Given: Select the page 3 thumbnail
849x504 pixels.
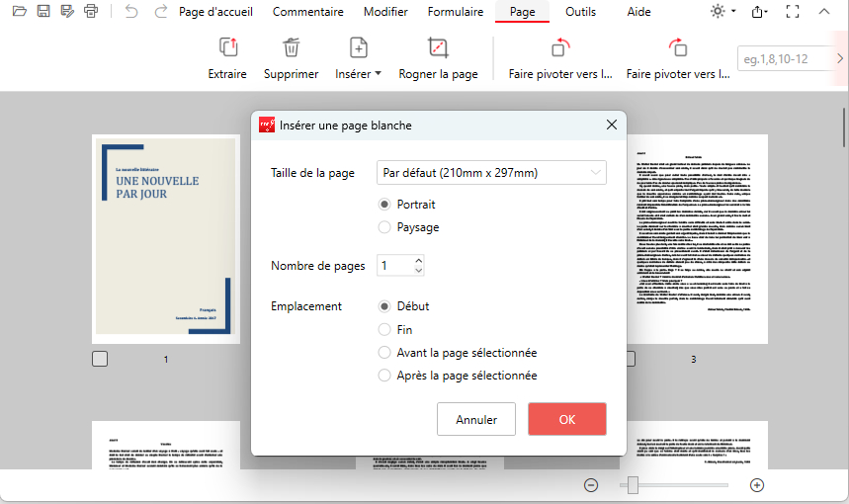Looking at the screenshot, I should click(x=697, y=239).
